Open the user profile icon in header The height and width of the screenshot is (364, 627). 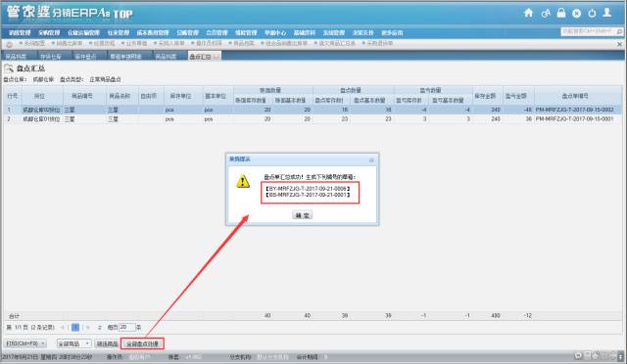[607, 13]
